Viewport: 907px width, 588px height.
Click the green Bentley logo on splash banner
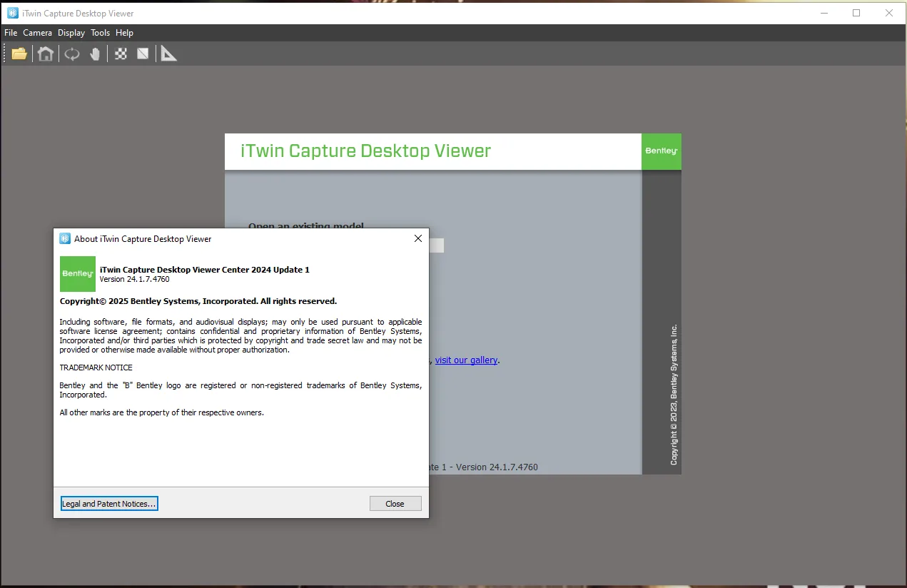[662, 151]
